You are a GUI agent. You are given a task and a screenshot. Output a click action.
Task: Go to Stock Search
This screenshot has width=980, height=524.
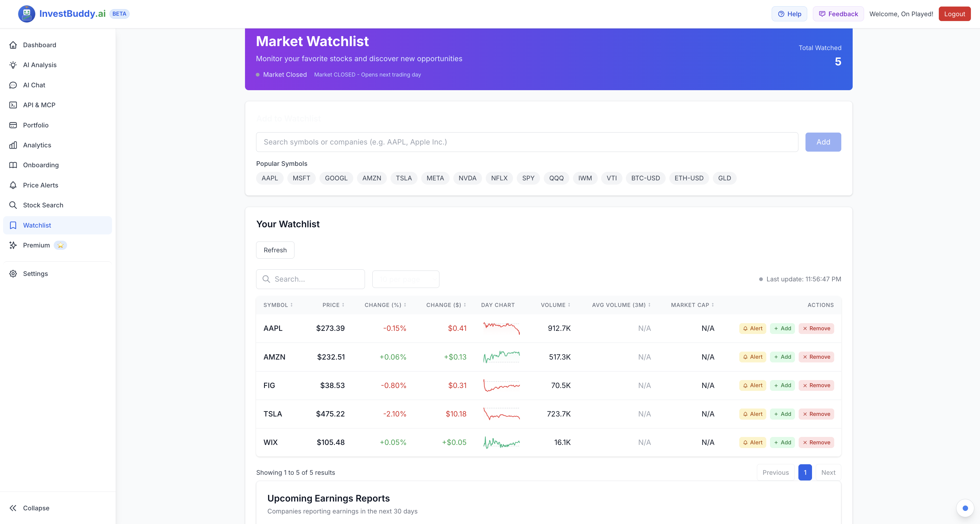click(x=57, y=205)
